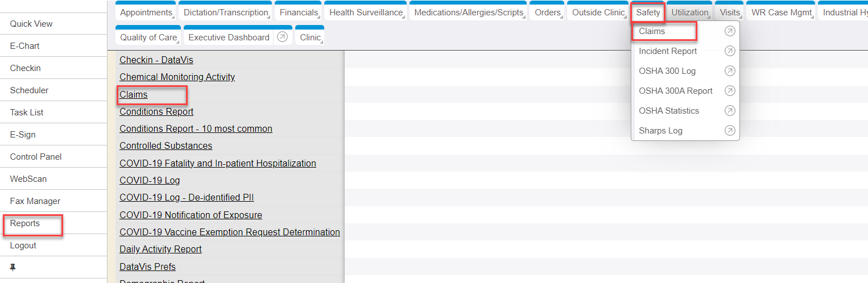Expand the Appointments dropdown tab
The width and height of the screenshot is (868, 283).
[146, 13]
